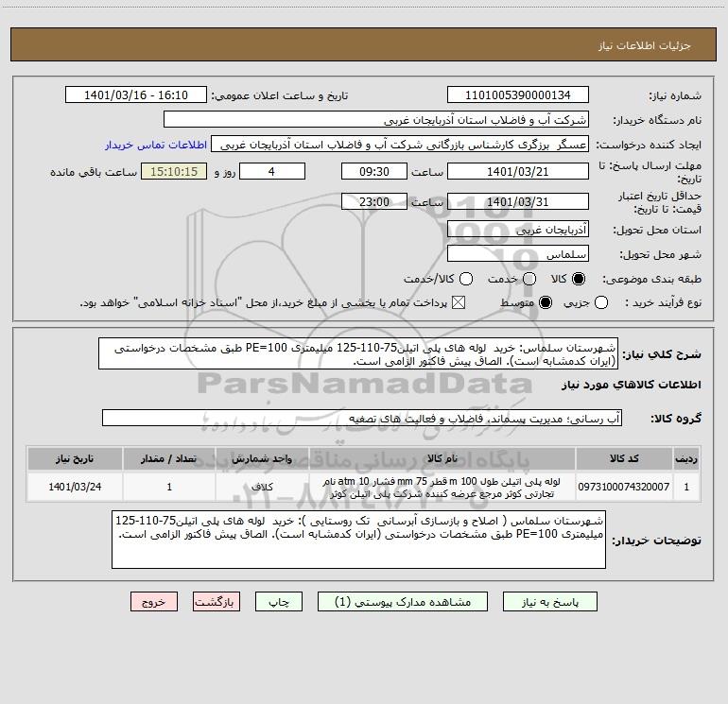The image size is (728, 704).
Task: Click the تاریخ نیاز column header
Action: 75,459
